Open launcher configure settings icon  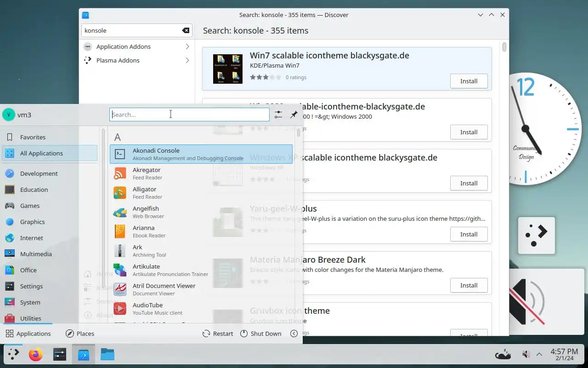click(x=278, y=115)
